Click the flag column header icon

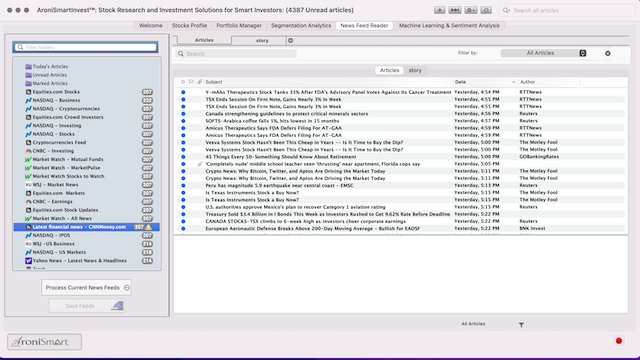pyautogui.click(x=191, y=82)
